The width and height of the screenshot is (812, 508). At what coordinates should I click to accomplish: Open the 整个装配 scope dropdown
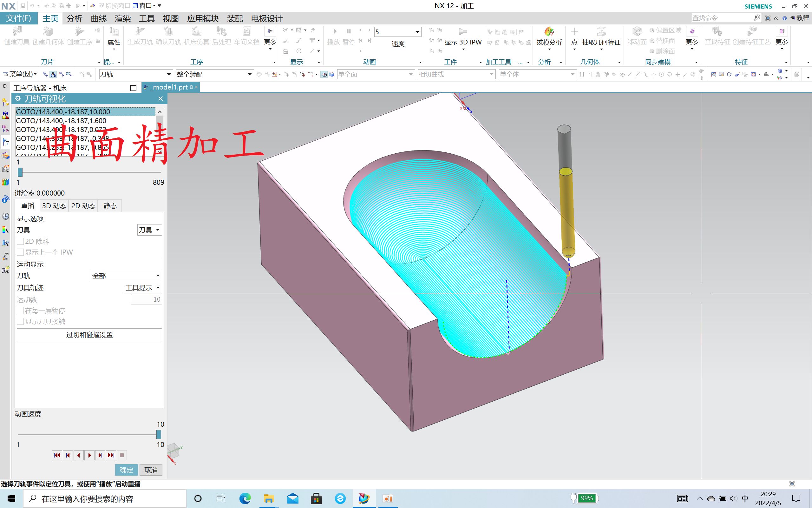215,74
